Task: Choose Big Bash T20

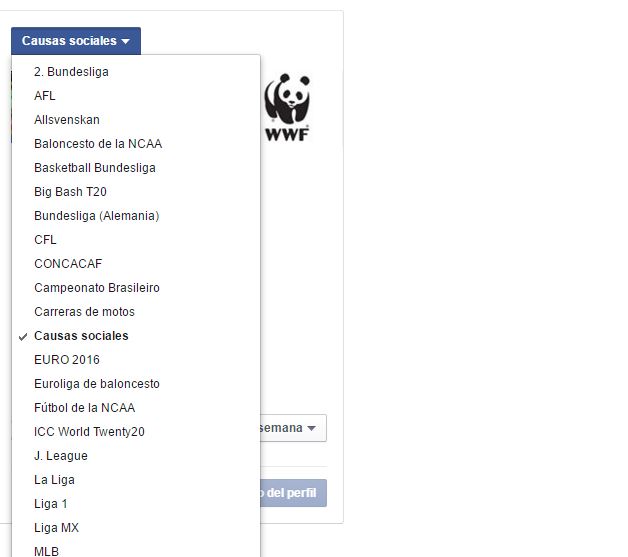Action: [136, 192]
